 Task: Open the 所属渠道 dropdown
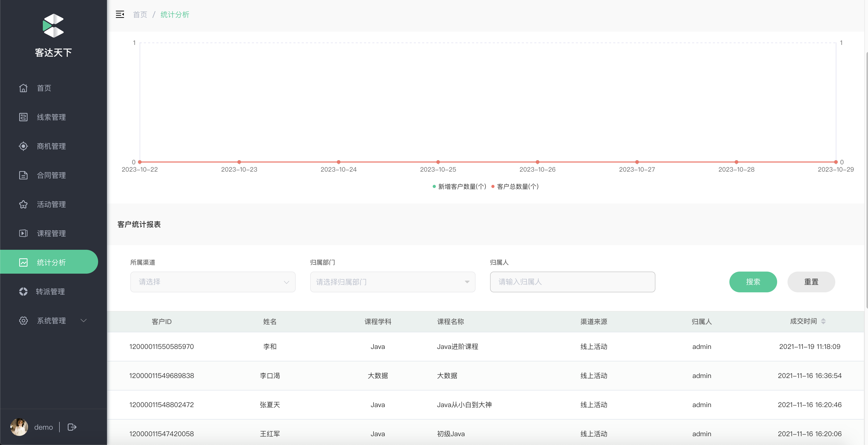click(x=213, y=282)
